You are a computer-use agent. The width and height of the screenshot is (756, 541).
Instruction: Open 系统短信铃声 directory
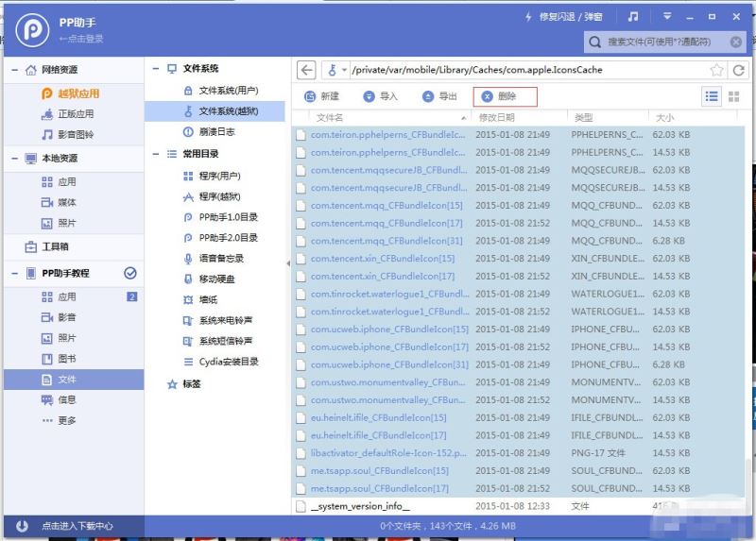[218, 342]
